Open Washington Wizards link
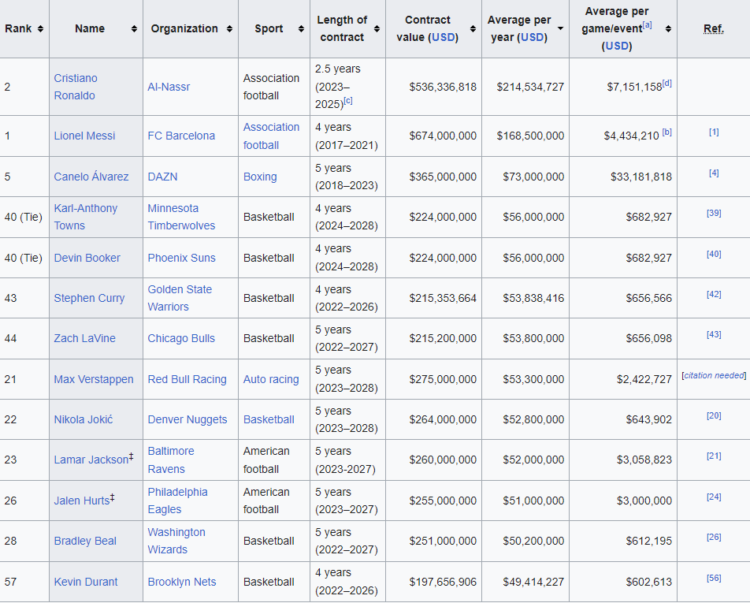Image resolution: width=750 pixels, height=603 pixels. click(176, 541)
